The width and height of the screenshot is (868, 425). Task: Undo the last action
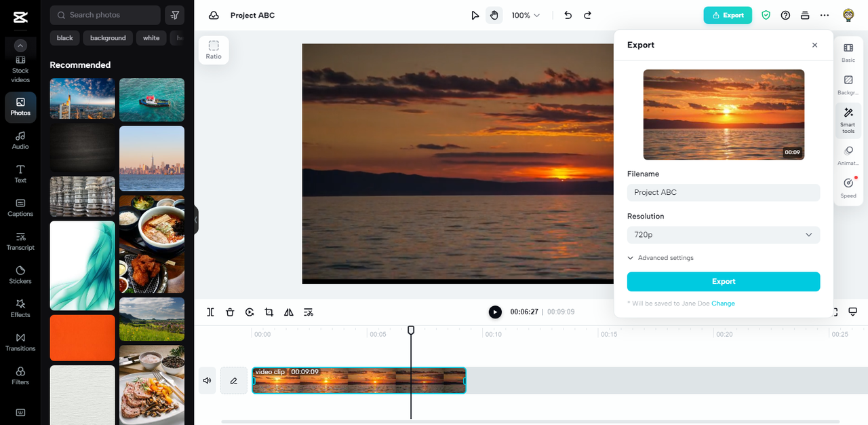[x=568, y=15]
